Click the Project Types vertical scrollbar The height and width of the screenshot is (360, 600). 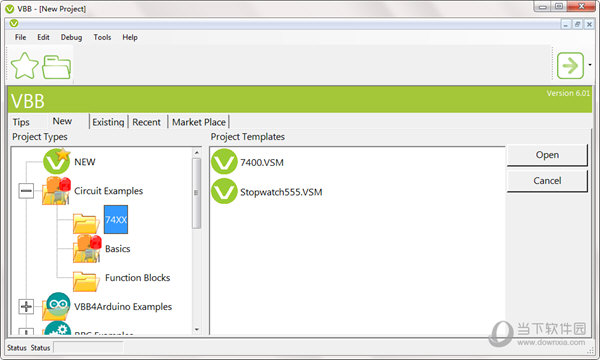[x=197, y=241]
